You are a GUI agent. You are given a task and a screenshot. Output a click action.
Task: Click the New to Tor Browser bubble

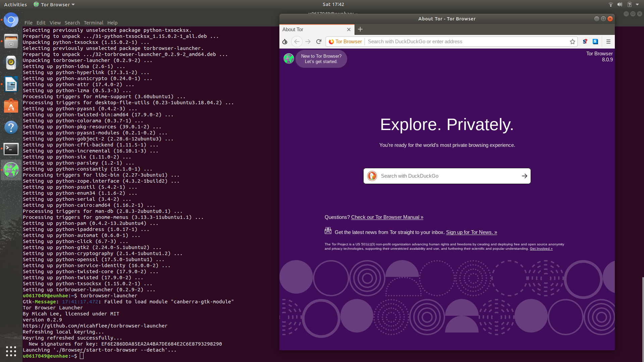click(x=321, y=59)
